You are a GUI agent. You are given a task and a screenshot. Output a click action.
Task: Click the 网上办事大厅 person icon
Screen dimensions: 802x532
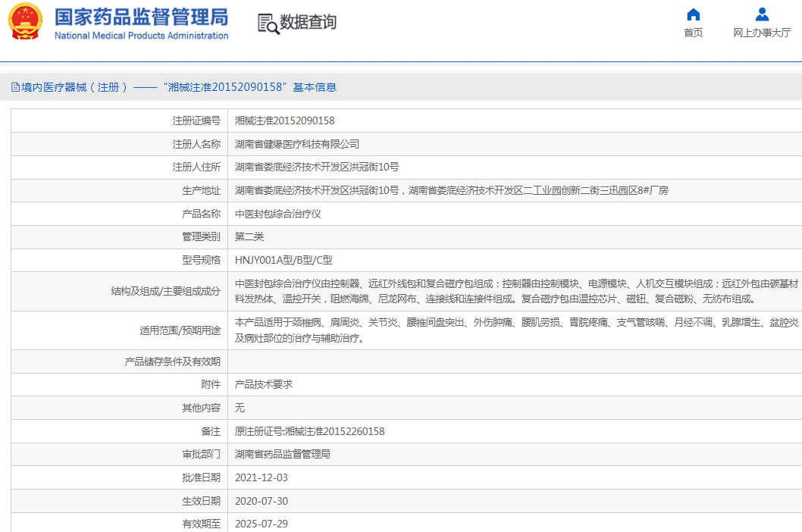click(762, 14)
